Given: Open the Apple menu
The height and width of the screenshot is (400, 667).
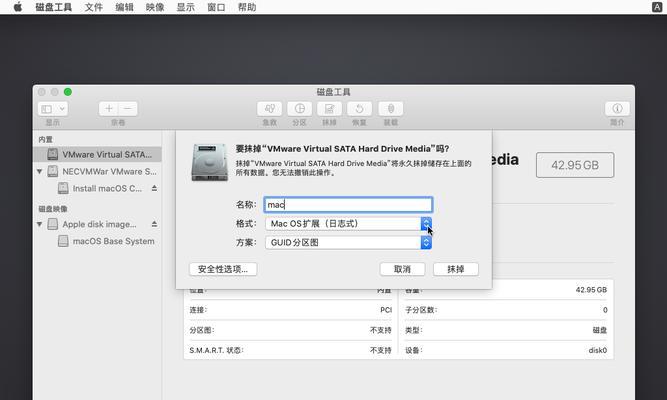Looking at the screenshot, I should [x=18, y=7].
